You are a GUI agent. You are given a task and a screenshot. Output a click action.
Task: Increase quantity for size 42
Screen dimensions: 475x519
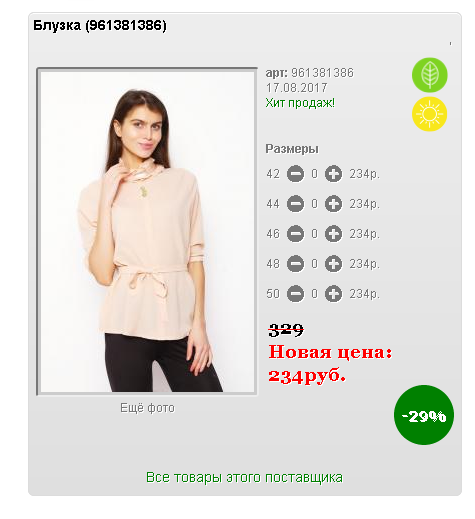333,174
